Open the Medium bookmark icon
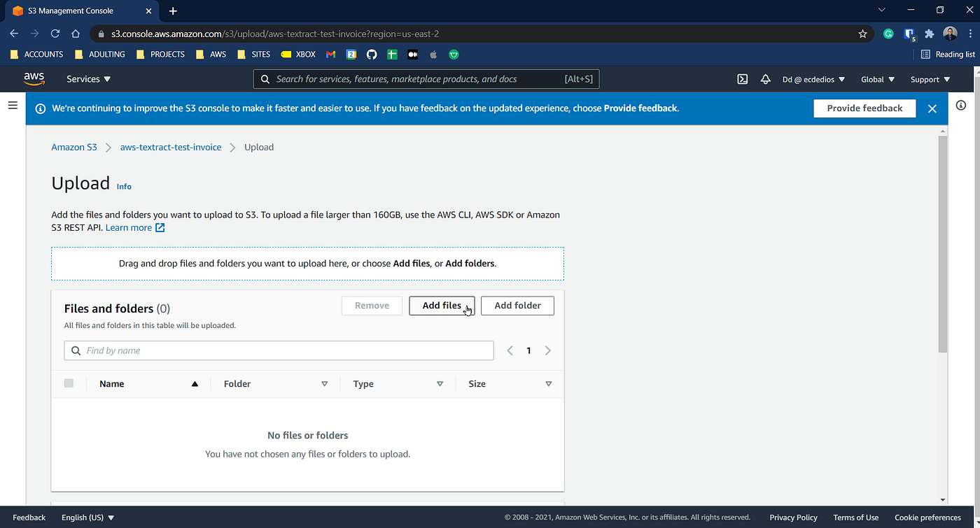Image resolution: width=980 pixels, height=528 pixels. [413, 55]
